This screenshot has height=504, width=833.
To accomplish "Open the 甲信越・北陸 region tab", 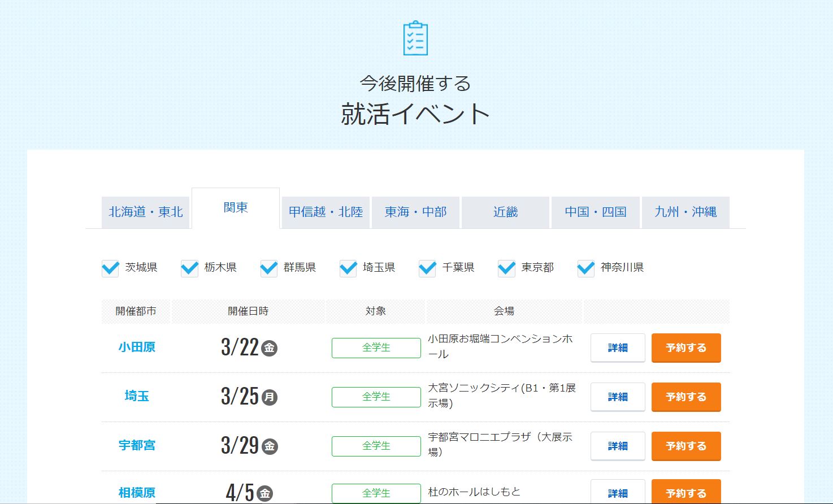I will coord(326,212).
